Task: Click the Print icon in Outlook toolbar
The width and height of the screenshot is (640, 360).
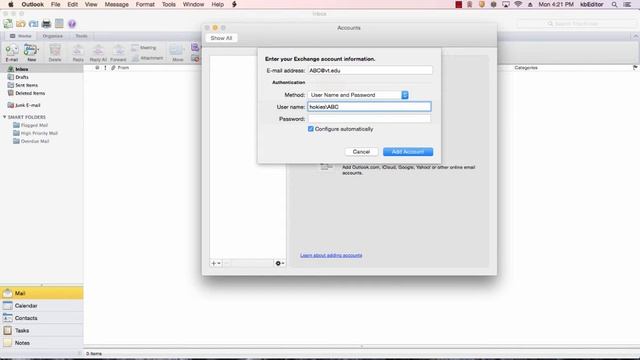Action: tap(46, 24)
